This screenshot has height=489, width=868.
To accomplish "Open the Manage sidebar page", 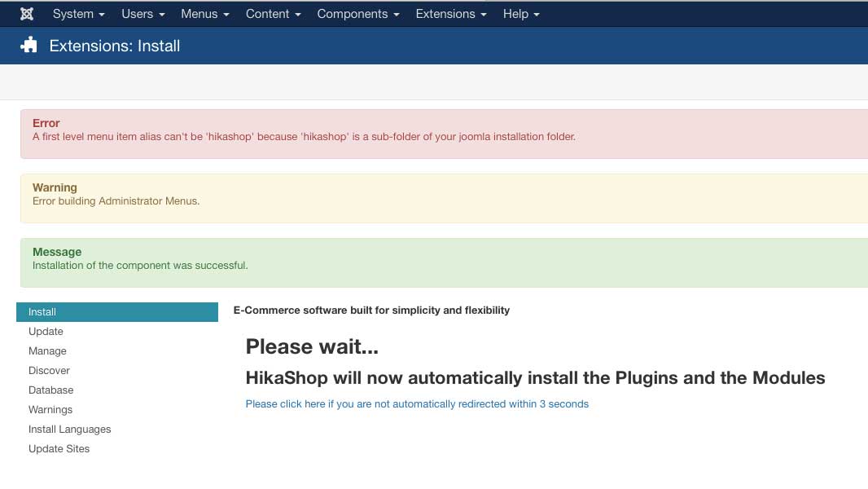I will pos(47,351).
